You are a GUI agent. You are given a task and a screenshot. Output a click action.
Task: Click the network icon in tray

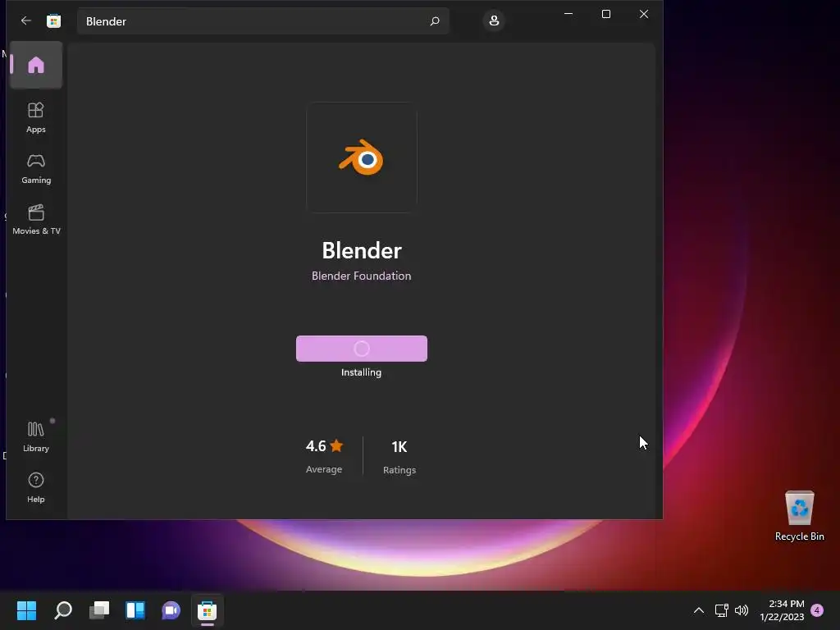(722, 610)
